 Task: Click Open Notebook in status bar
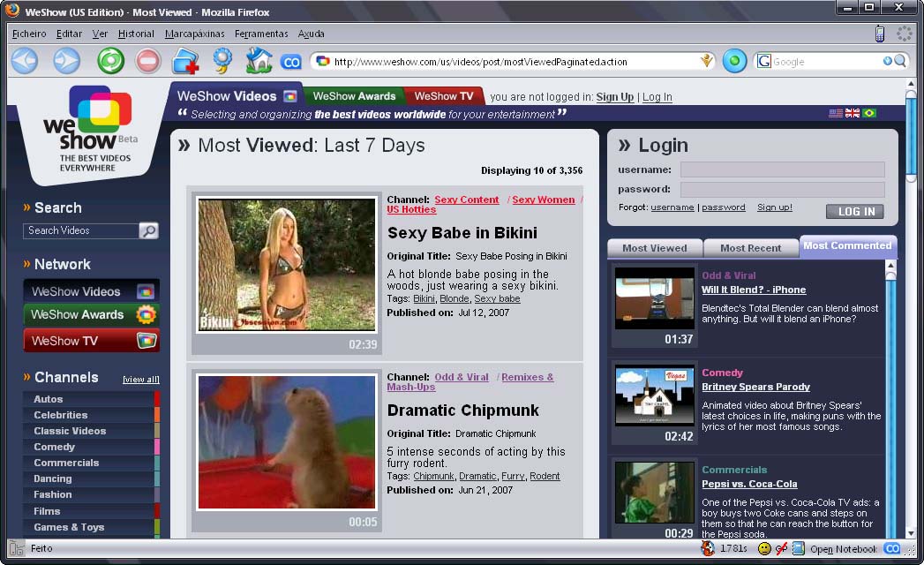(844, 549)
